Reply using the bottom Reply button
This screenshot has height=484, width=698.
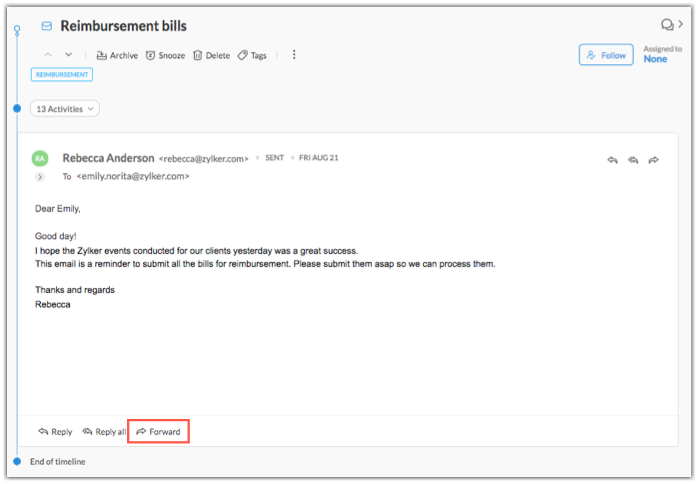[x=55, y=431]
